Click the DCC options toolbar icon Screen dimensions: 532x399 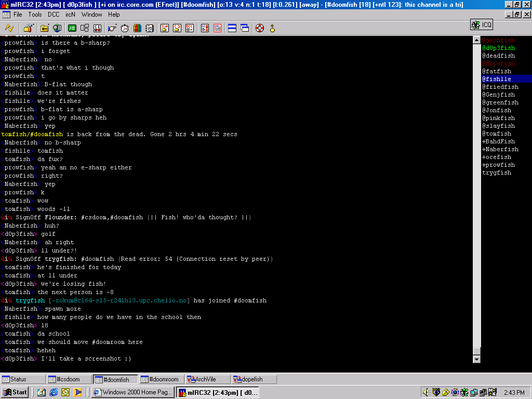(x=190, y=28)
